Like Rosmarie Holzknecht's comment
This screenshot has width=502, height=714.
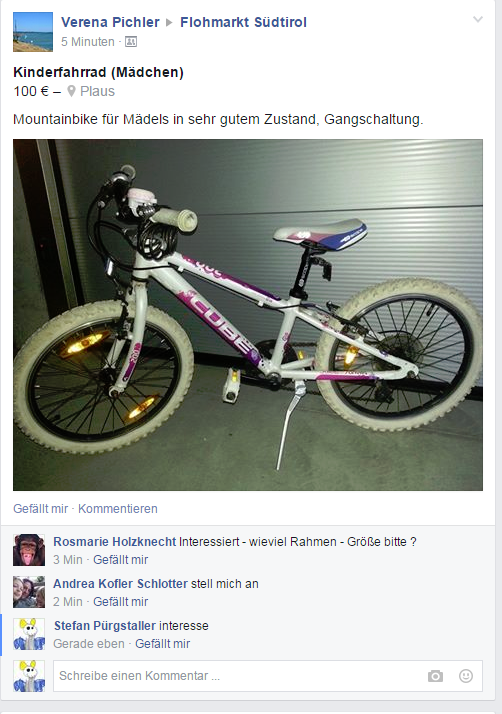point(121,560)
